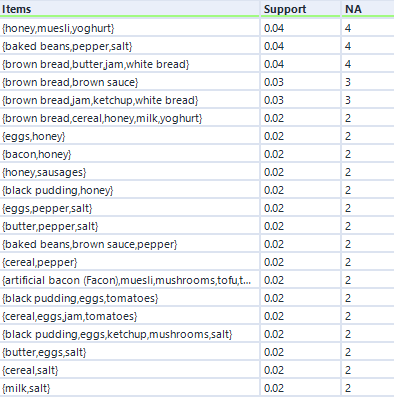The width and height of the screenshot is (394, 397).
Task: Click the {eggs,pepper,salt} itemset
Action: pyautogui.click(x=47, y=208)
